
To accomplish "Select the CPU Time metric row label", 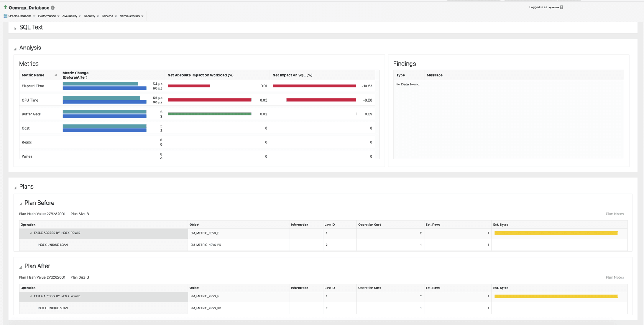I will tap(30, 100).
